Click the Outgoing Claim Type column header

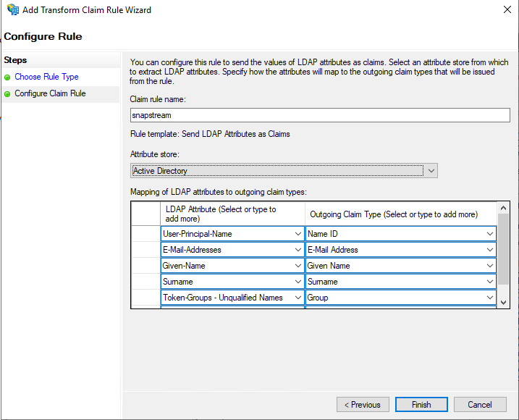tap(401, 214)
